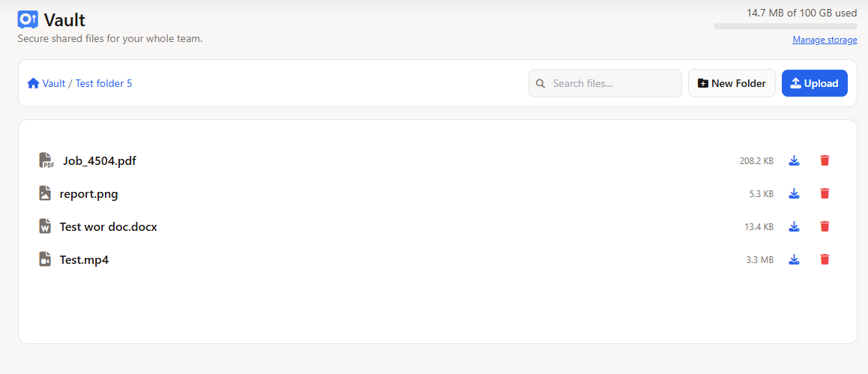Download the Test.mp4 video file
868x374 pixels.
pyautogui.click(x=795, y=259)
